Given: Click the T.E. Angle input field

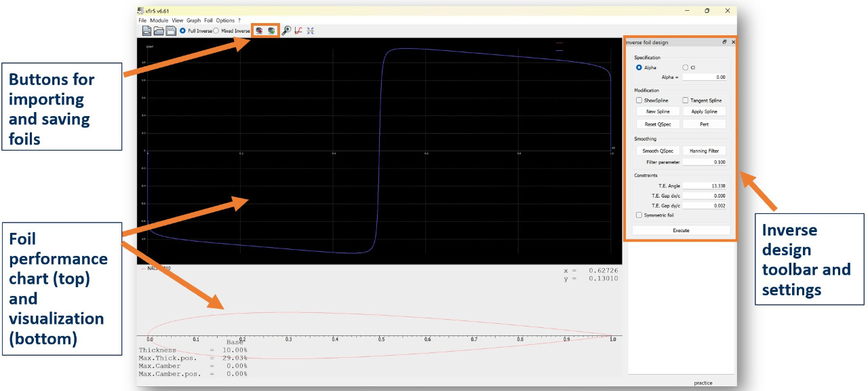Looking at the screenshot, I should 705,185.
